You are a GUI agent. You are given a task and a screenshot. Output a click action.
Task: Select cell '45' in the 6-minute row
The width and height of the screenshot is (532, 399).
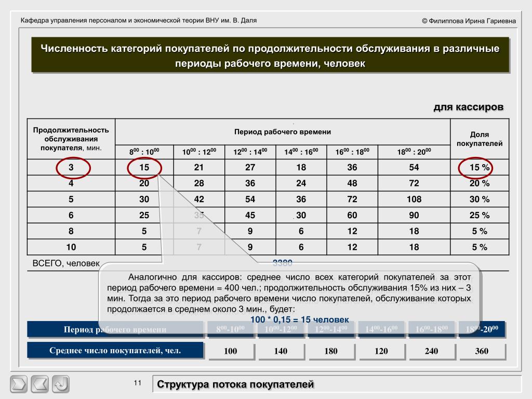coord(250,215)
